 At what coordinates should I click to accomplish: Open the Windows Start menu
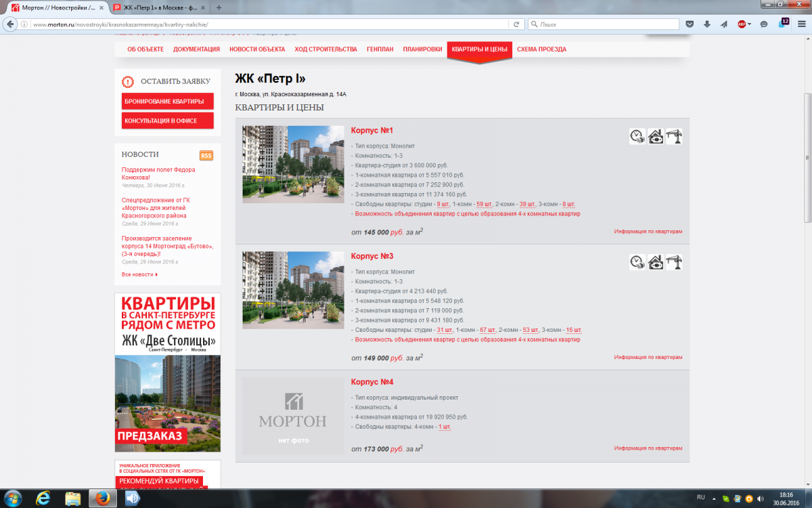(14, 498)
